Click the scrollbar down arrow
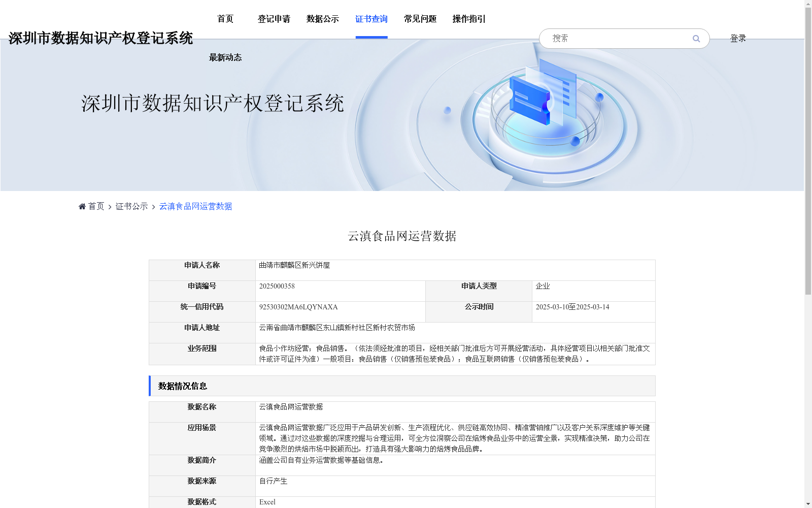Image resolution: width=812 pixels, height=508 pixels. tap(808, 504)
